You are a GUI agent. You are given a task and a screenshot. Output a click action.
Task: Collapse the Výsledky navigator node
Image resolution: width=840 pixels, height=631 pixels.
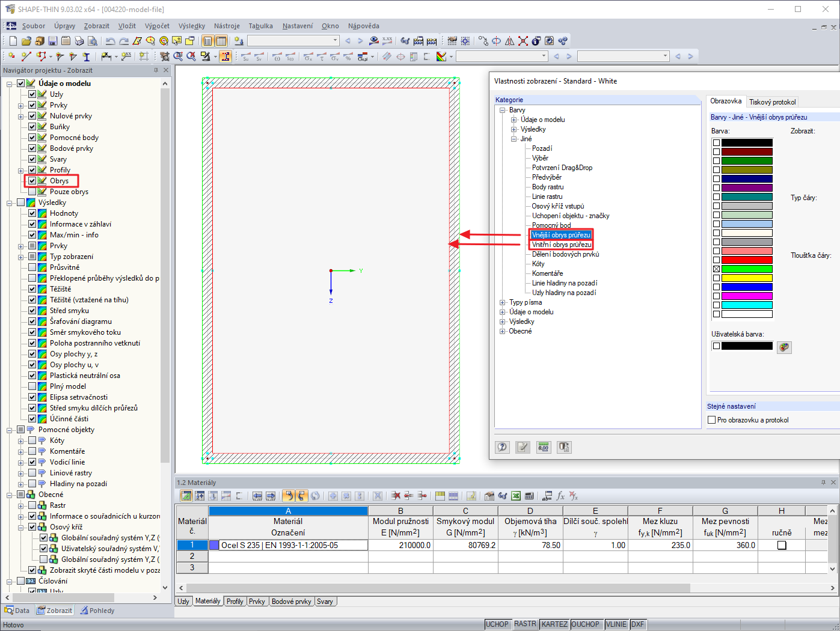[x=10, y=203]
